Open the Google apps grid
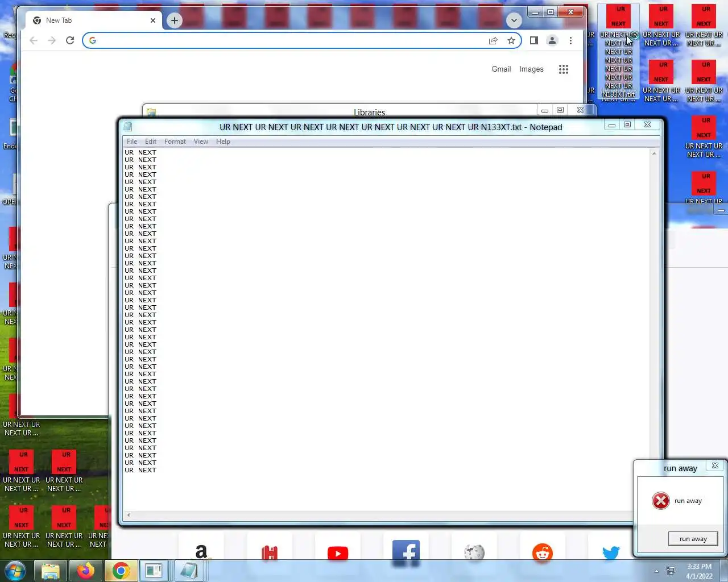Screen dimensions: 728x582 coord(564,69)
